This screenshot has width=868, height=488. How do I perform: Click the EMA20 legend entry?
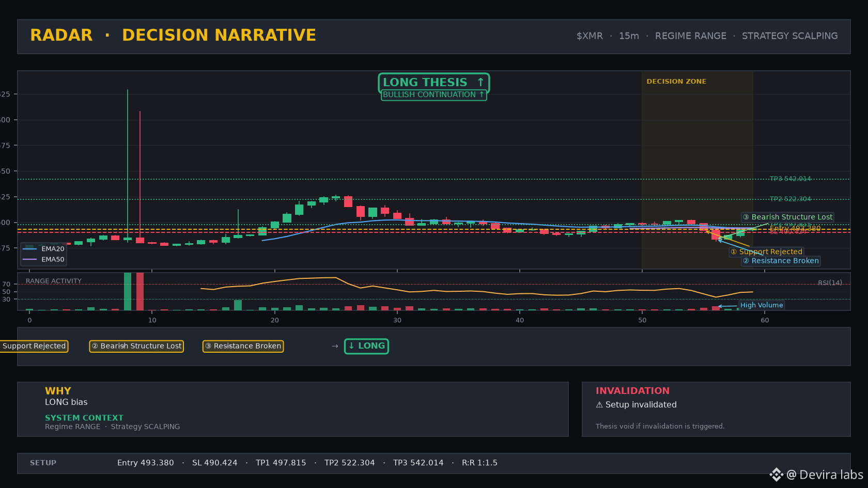(x=44, y=249)
